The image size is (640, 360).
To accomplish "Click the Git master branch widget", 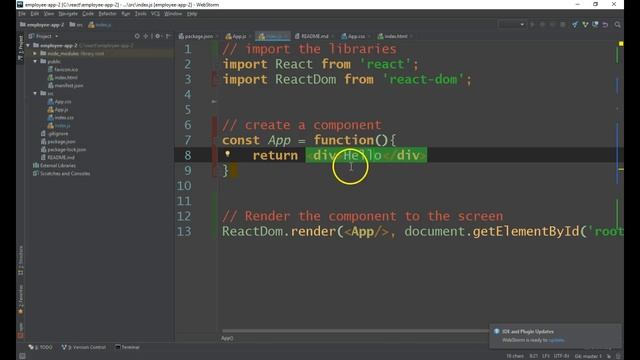I will pyautogui.click(x=588, y=356).
